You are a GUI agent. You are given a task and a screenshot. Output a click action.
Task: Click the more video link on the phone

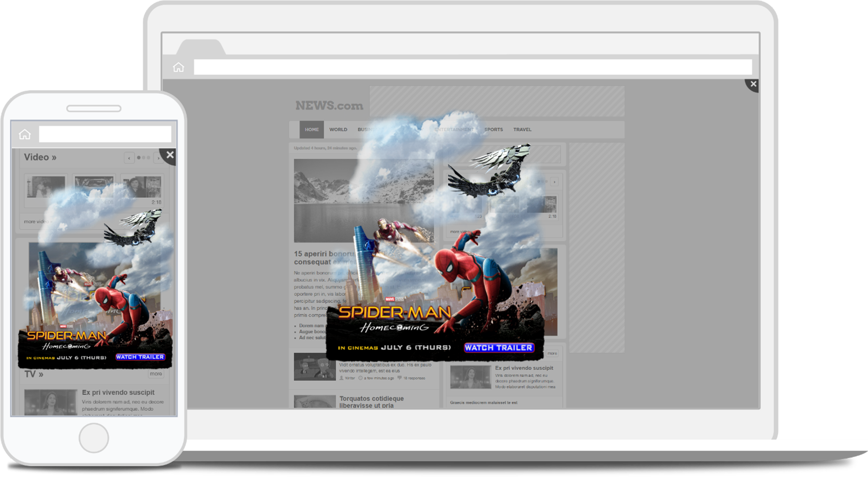38,222
